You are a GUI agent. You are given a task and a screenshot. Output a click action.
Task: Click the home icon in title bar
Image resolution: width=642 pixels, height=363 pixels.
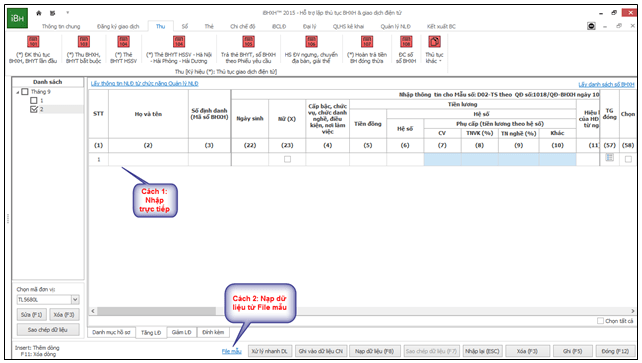38,13
